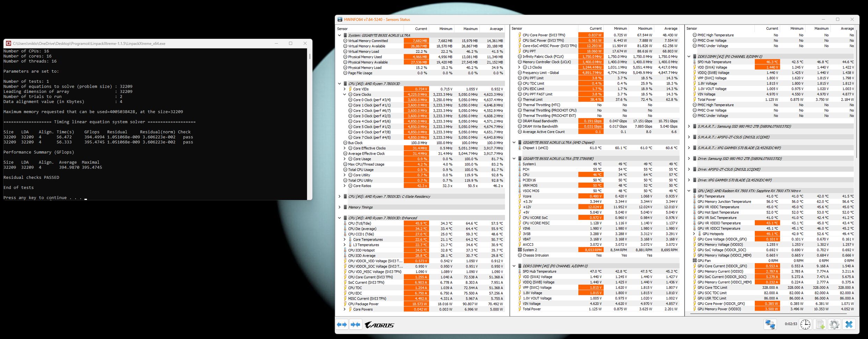Click the thermometer icon beside CPU (Tctl/Tdie)
The height and width of the screenshot is (339, 868).
[x=345, y=223]
